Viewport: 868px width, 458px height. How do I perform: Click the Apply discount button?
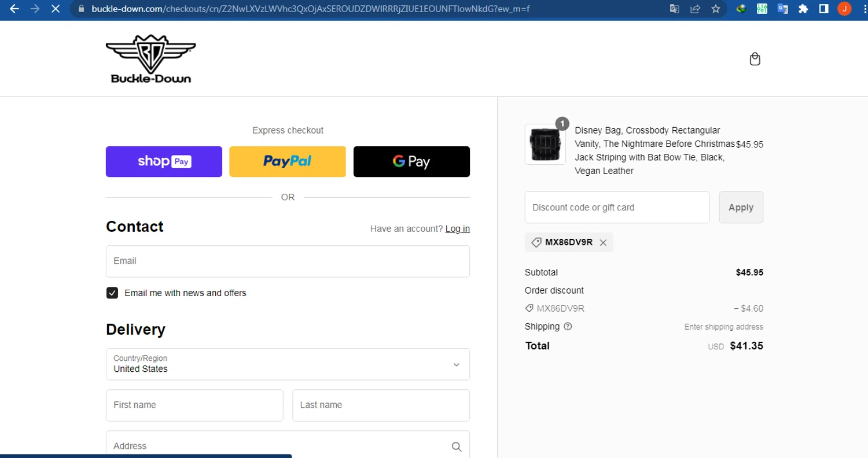tap(741, 207)
